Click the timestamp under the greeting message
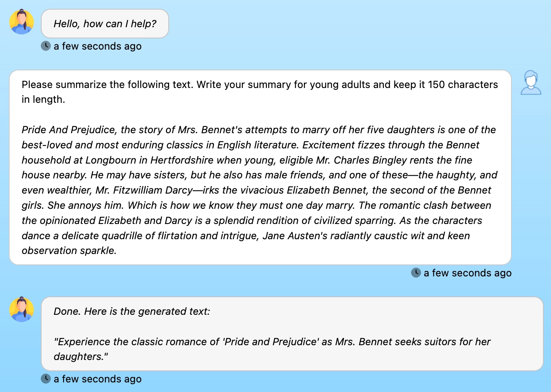 [98, 46]
